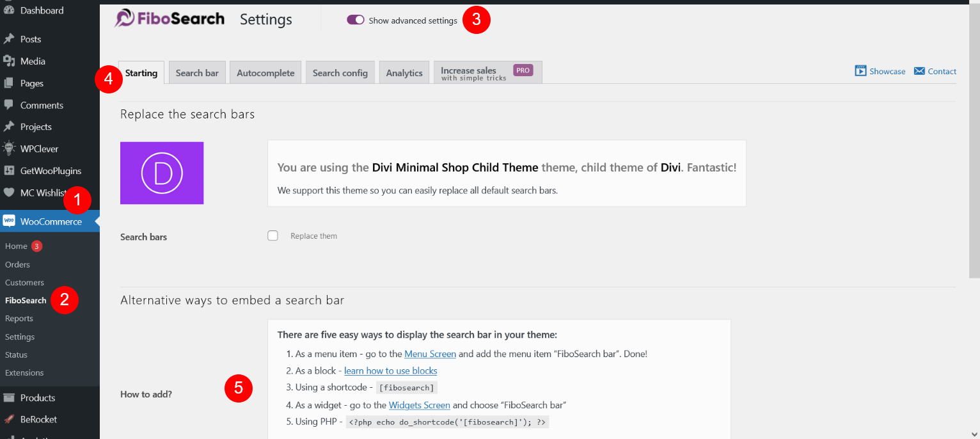Viewport: 980px width, 439px height.
Task: Click the PRO badge on Increase sales
Action: 523,70
